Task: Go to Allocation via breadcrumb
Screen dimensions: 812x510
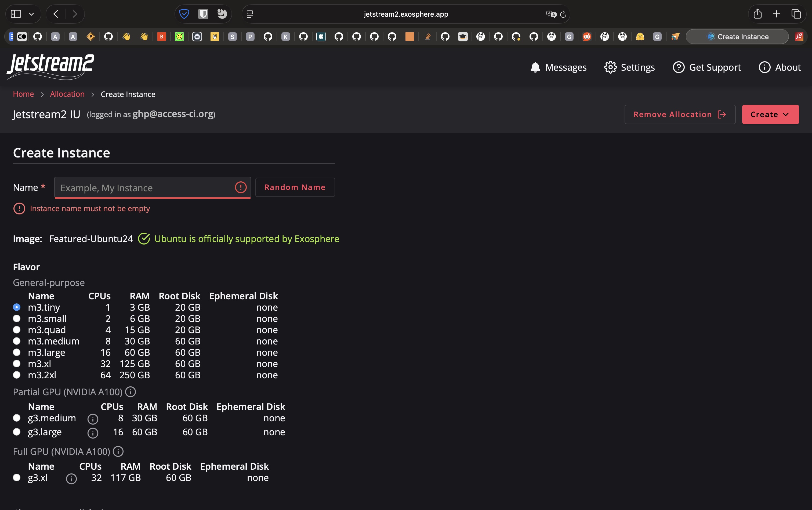Action: tap(67, 94)
